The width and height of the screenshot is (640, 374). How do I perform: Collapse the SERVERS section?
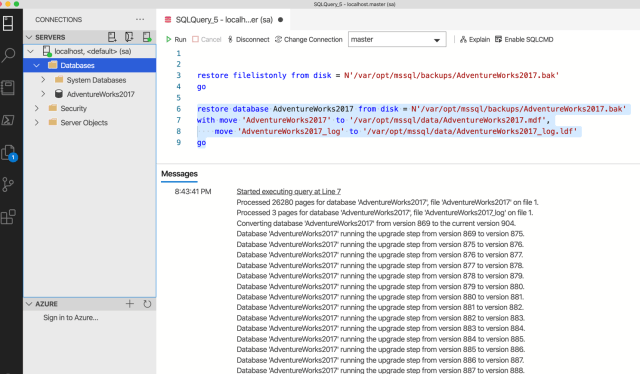[29, 37]
